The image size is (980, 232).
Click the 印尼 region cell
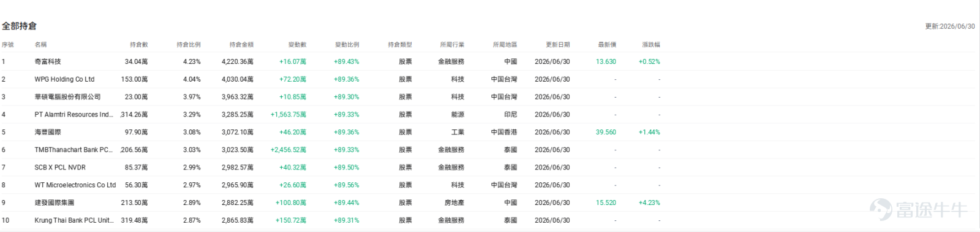tap(510, 115)
